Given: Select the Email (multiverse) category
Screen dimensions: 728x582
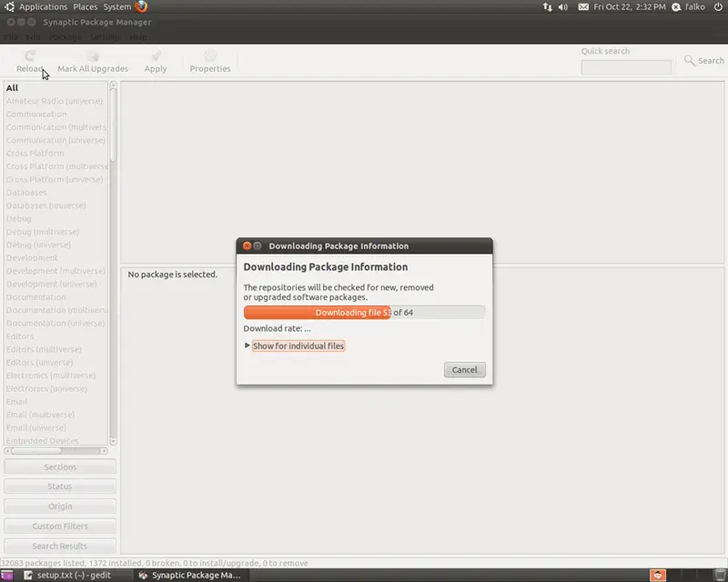Looking at the screenshot, I should [x=40, y=415].
